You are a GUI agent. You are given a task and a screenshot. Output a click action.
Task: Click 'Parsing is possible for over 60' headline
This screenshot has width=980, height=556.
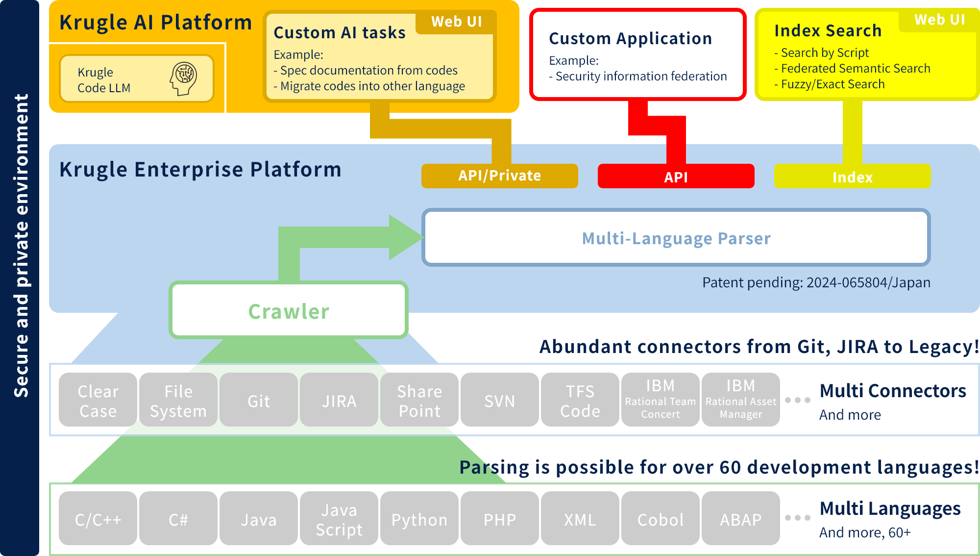click(719, 467)
